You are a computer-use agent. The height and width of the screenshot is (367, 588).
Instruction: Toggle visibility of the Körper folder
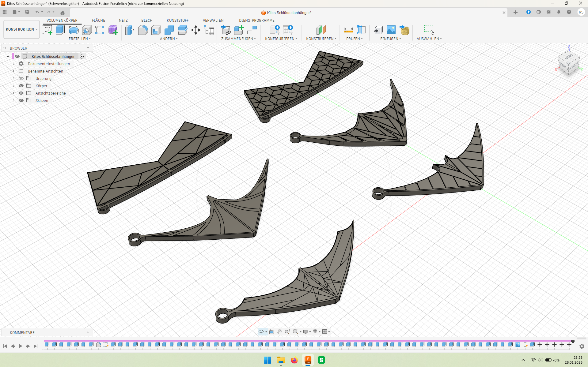point(21,86)
